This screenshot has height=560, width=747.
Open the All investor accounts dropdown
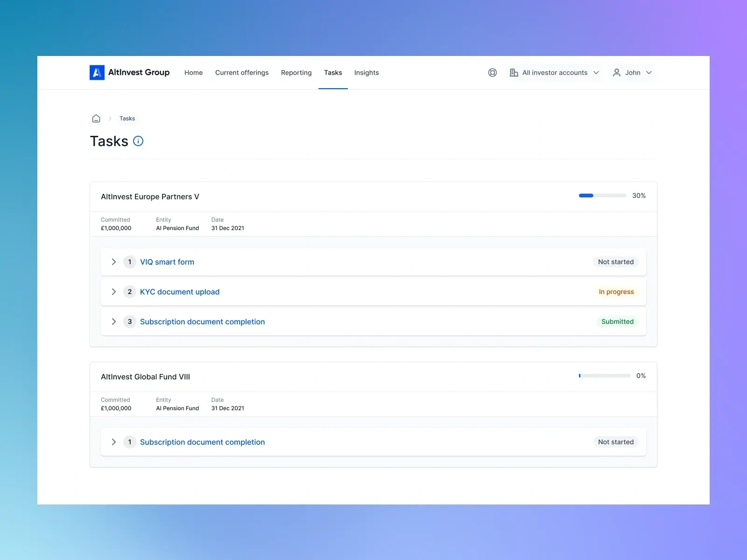(x=555, y=72)
